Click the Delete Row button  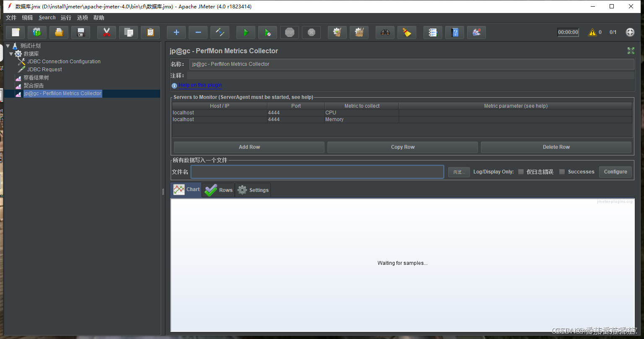click(556, 147)
